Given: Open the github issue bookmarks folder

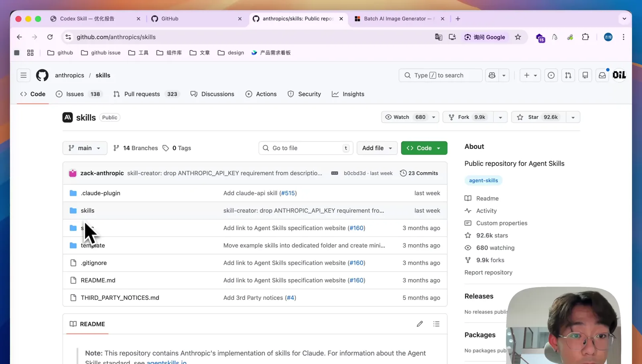Looking at the screenshot, I should pos(101,53).
